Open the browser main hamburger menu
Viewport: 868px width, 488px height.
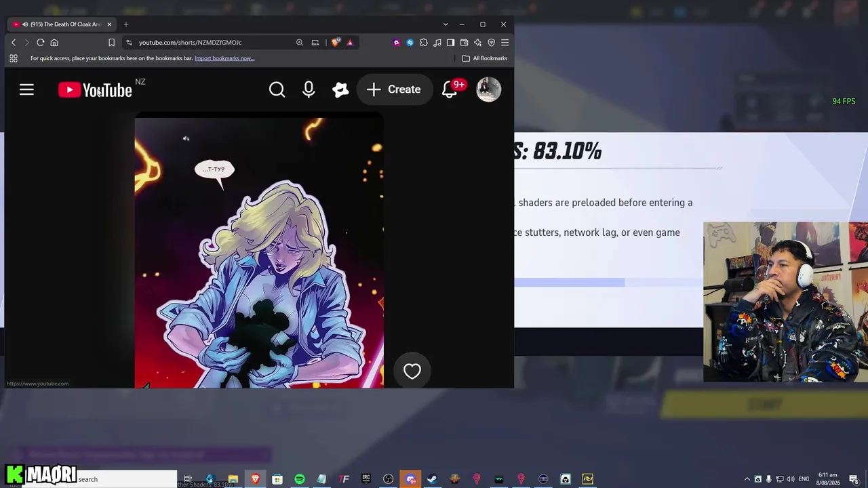click(505, 43)
